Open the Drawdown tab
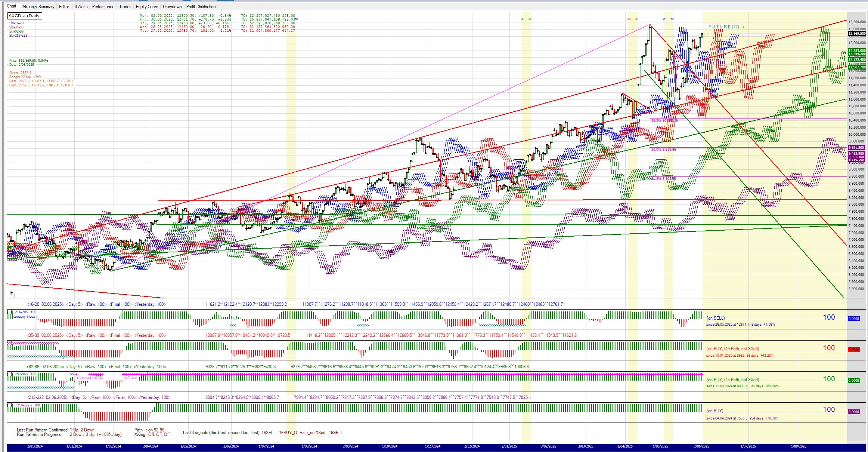 coord(172,7)
